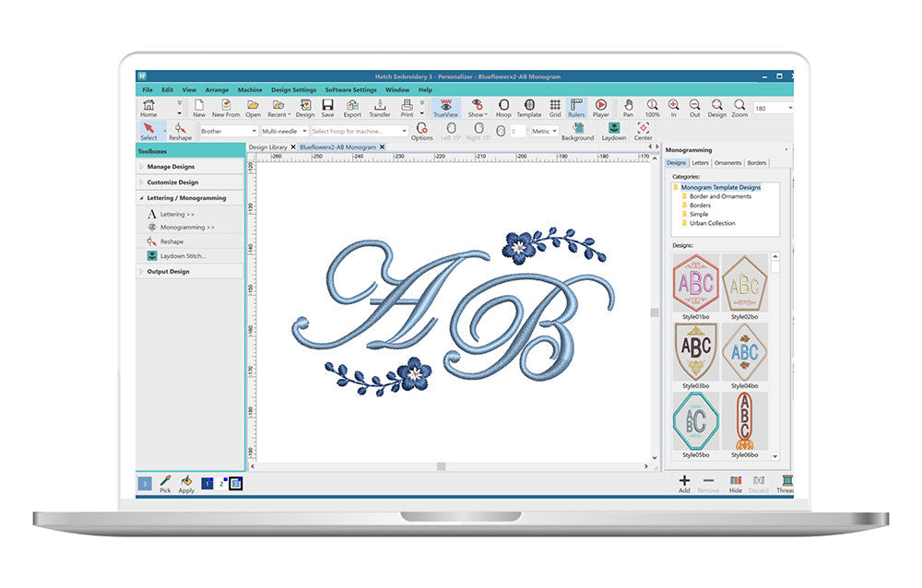922x588 pixels.
Task: Open the Stitch Player
Action: click(600, 108)
